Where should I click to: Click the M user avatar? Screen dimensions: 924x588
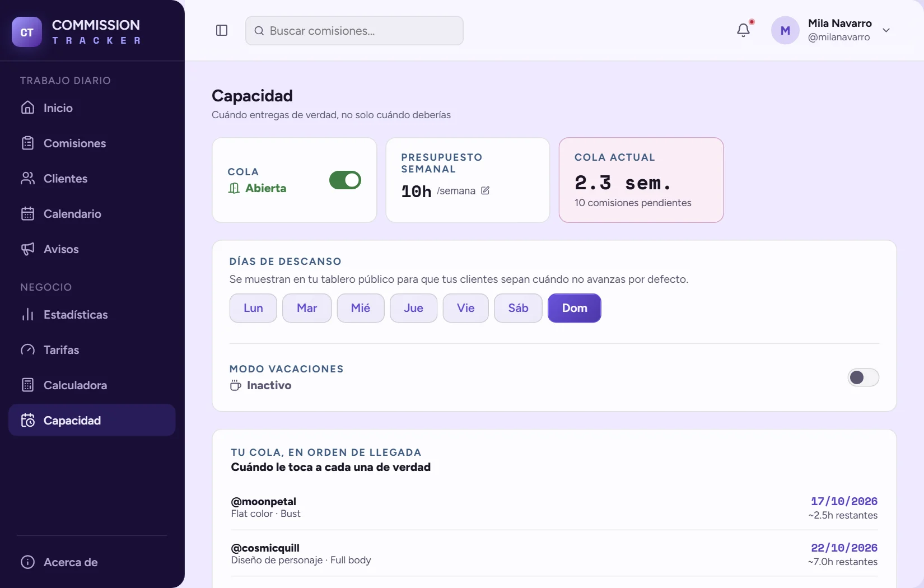point(785,30)
